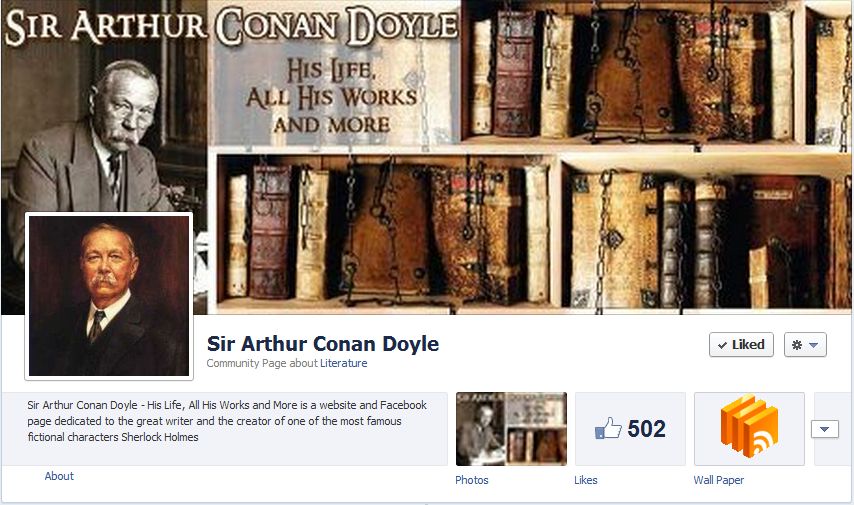Click the Sir Arthur Conan Doyle page title
The height and width of the screenshot is (505, 854).
pyautogui.click(x=323, y=344)
